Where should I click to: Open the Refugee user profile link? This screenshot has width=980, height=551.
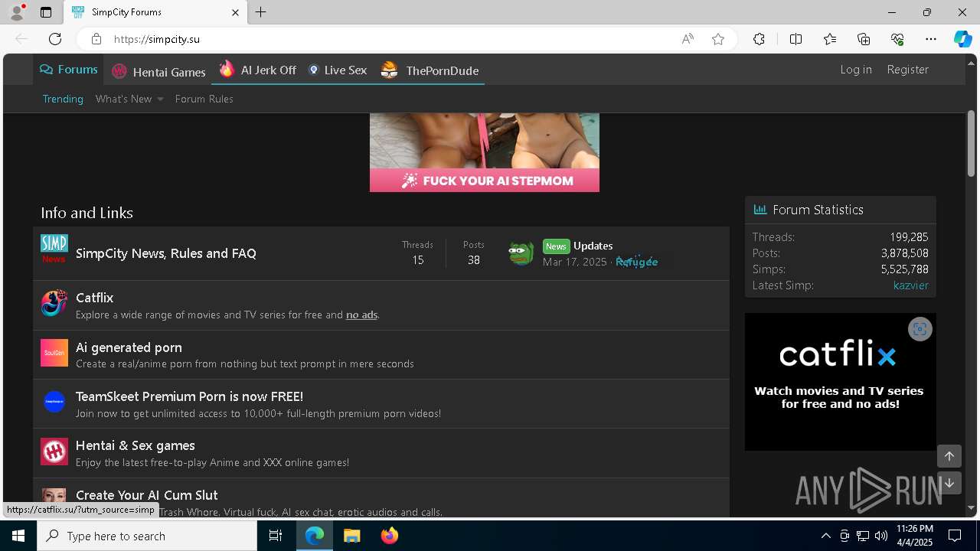[x=636, y=262]
